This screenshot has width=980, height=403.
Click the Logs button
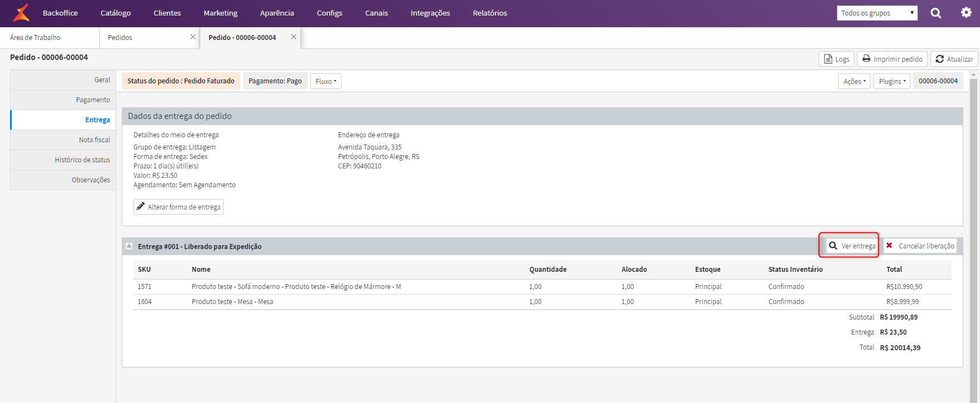[837, 59]
